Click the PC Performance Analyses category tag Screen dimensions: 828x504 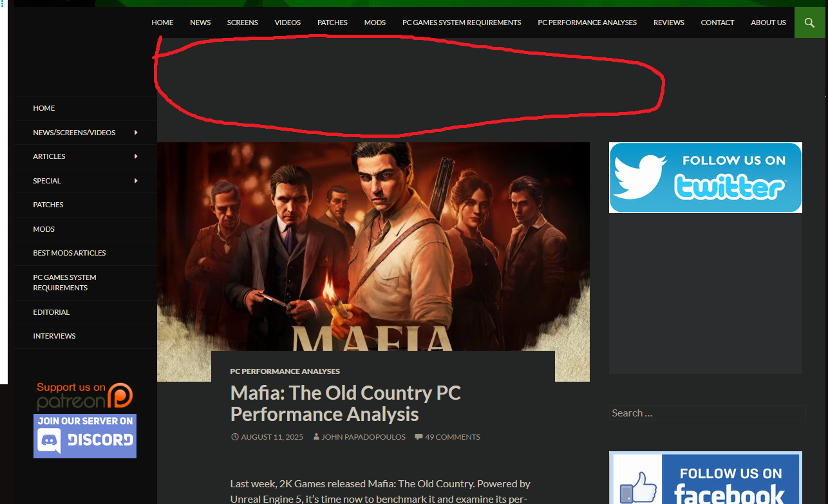pos(285,371)
